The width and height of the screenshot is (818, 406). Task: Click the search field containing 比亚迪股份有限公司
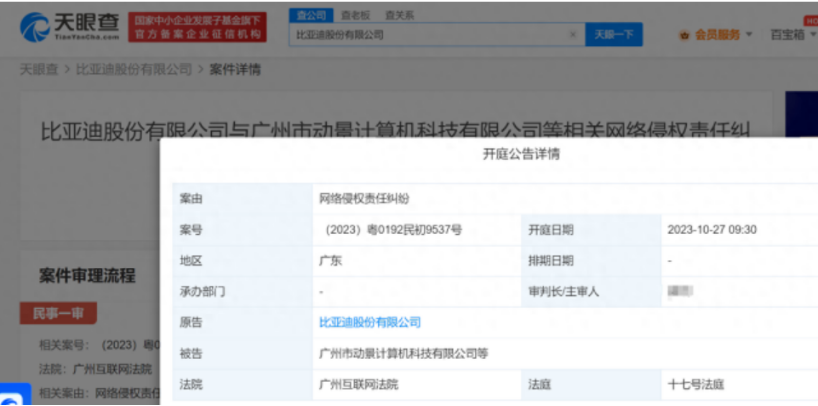pos(437,34)
